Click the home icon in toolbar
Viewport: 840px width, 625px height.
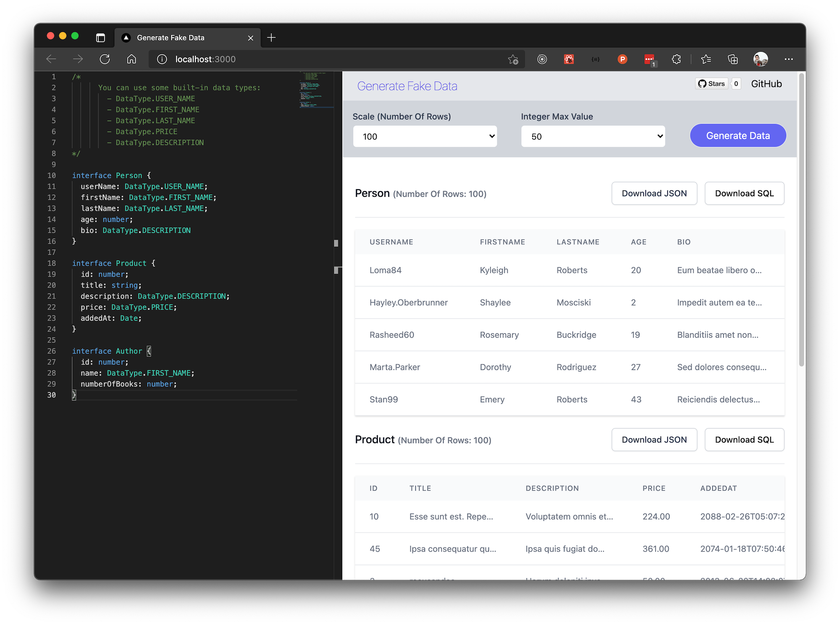131,59
